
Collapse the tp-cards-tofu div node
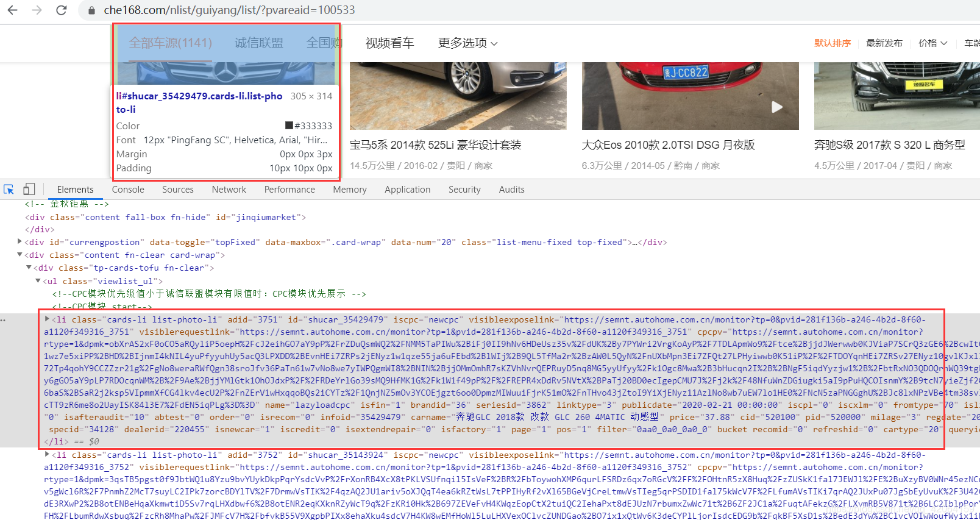[x=29, y=268]
